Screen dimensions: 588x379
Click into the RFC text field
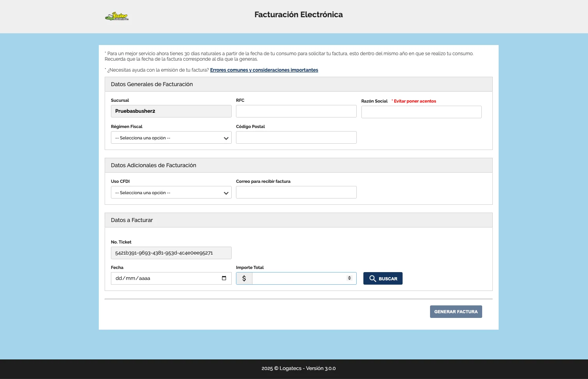tap(296, 111)
